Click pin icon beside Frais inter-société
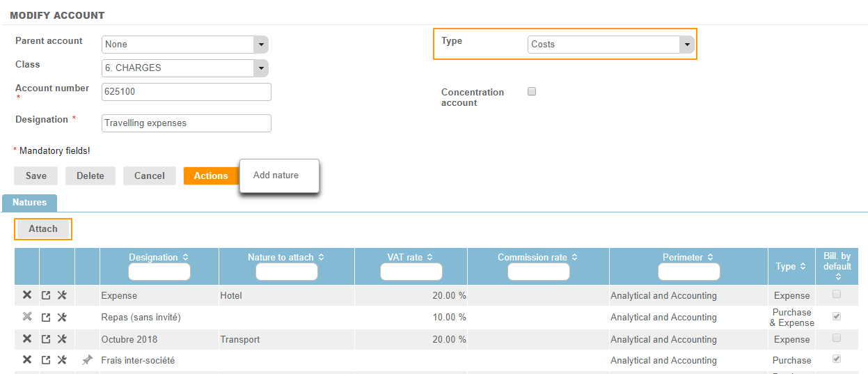868x374 pixels. pos(87,360)
